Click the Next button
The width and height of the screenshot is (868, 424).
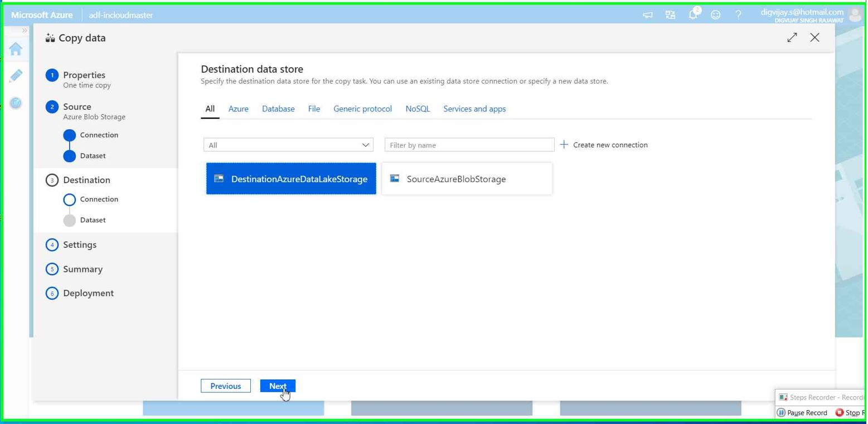pyautogui.click(x=278, y=386)
